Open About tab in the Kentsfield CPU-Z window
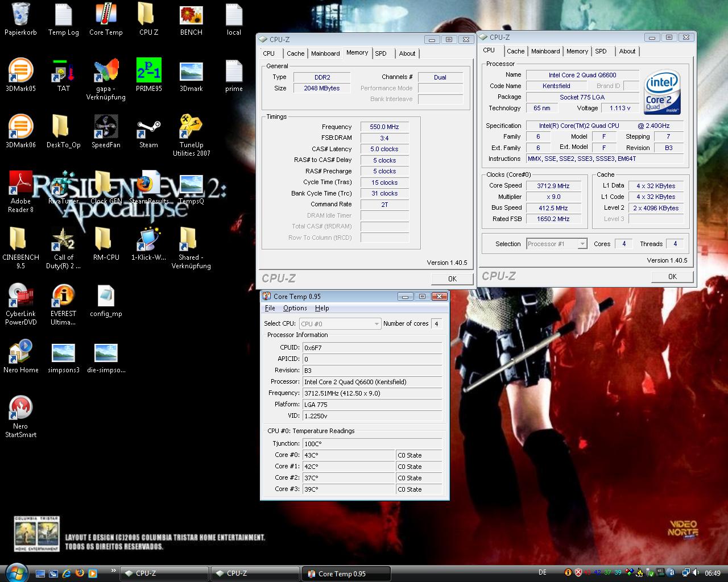This screenshot has width=728, height=582. [x=627, y=51]
